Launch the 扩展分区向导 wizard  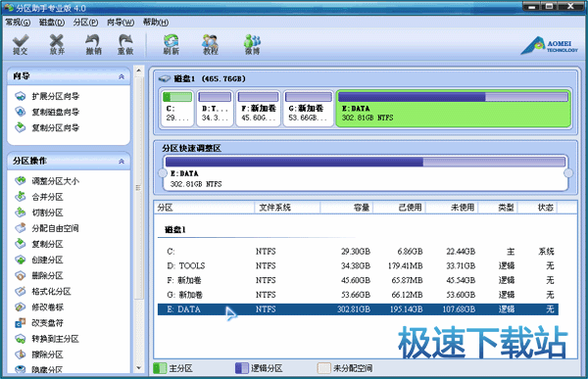[47, 96]
